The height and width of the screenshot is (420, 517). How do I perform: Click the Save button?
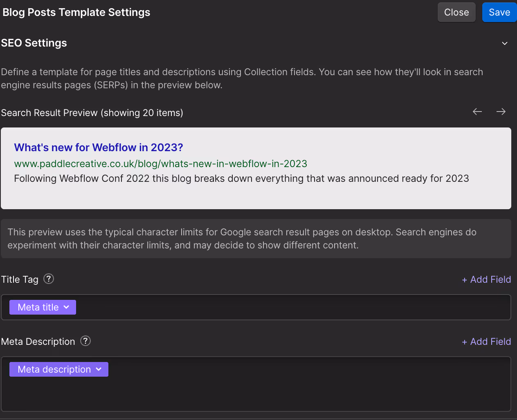pos(499,12)
